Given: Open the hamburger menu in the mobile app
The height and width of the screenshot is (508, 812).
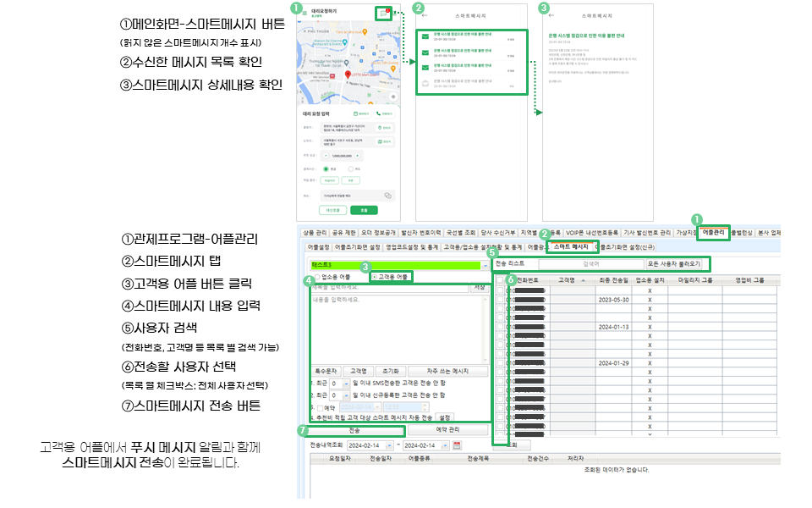Looking at the screenshot, I should click(x=304, y=14).
